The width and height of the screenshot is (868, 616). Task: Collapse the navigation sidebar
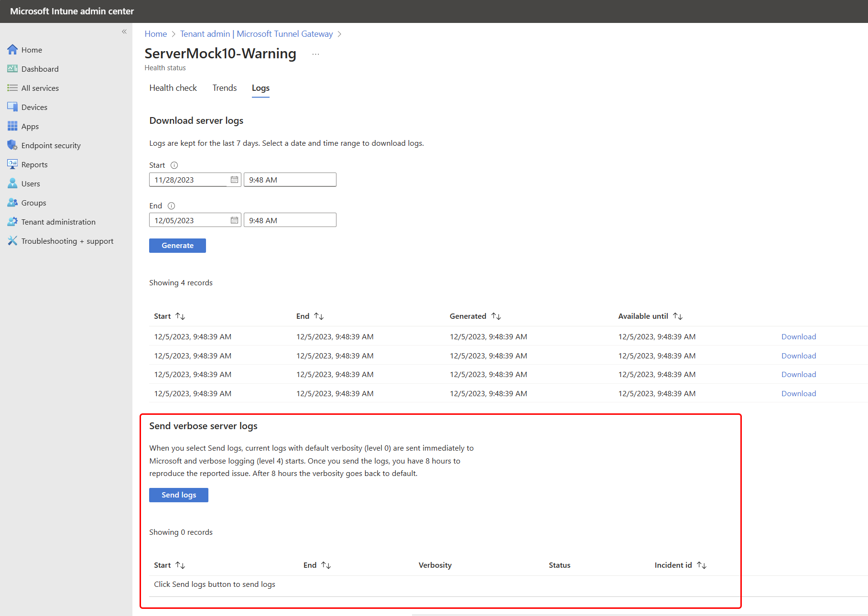pos(124,31)
